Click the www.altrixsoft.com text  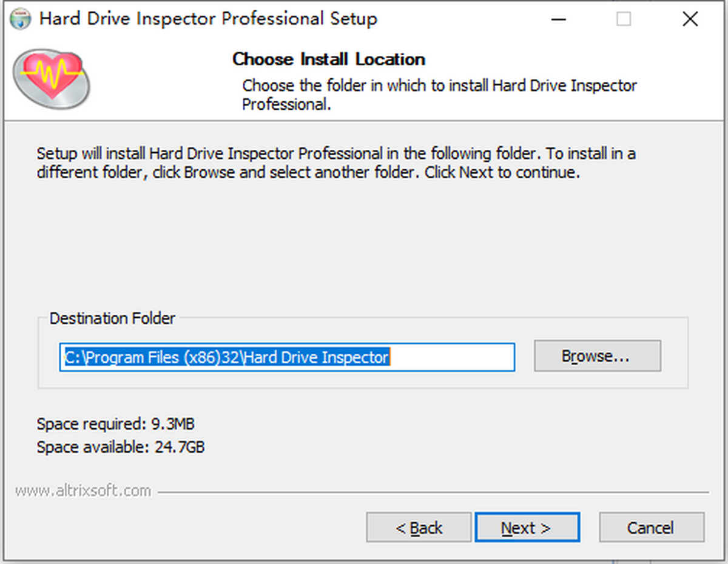(x=83, y=491)
